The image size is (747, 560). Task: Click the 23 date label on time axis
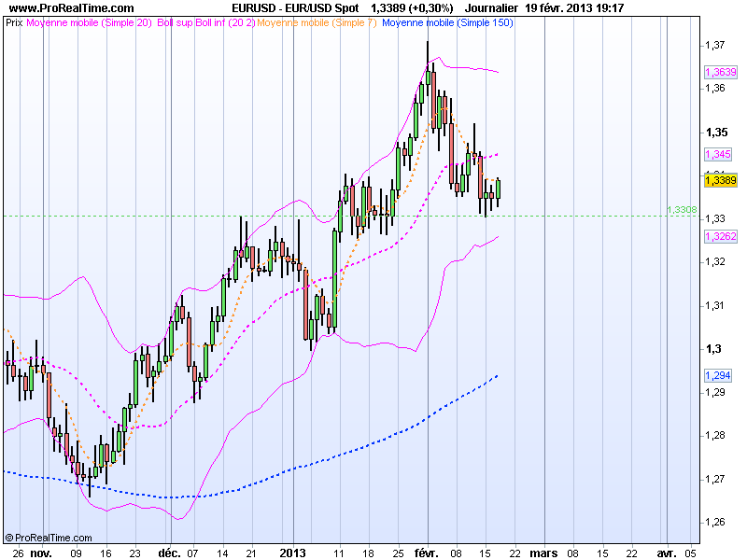tap(135, 553)
